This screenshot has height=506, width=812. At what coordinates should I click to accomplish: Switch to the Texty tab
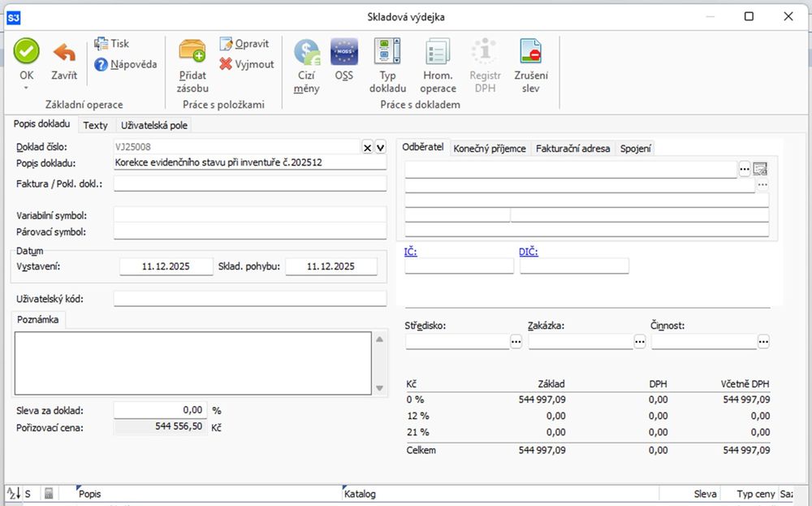[x=95, y=125]
